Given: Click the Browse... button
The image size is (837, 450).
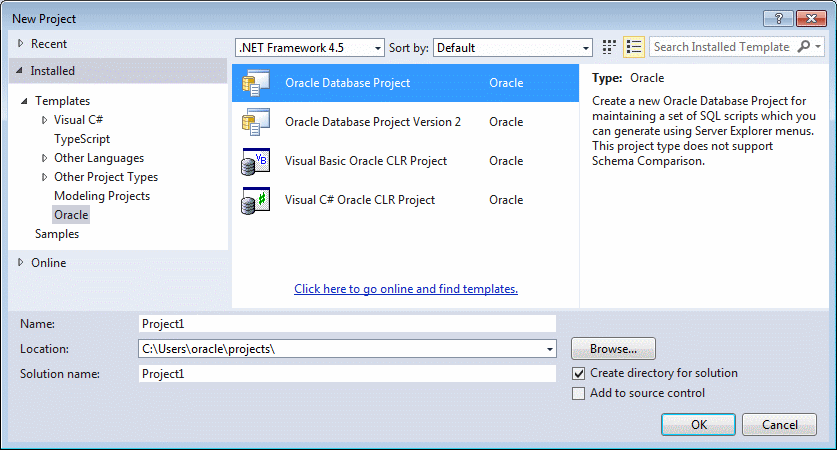Looking at the screenshot, I should click(613, 349).
